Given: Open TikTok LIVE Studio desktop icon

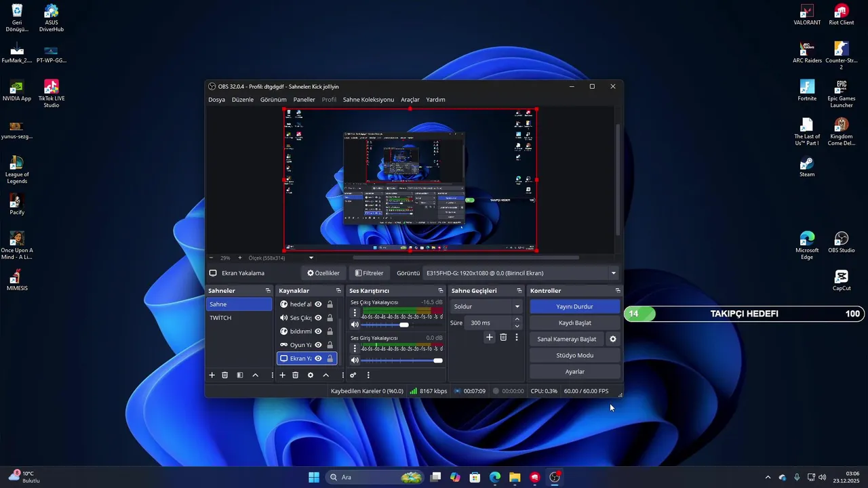Looking at the screenshot, I should (52, 94).
